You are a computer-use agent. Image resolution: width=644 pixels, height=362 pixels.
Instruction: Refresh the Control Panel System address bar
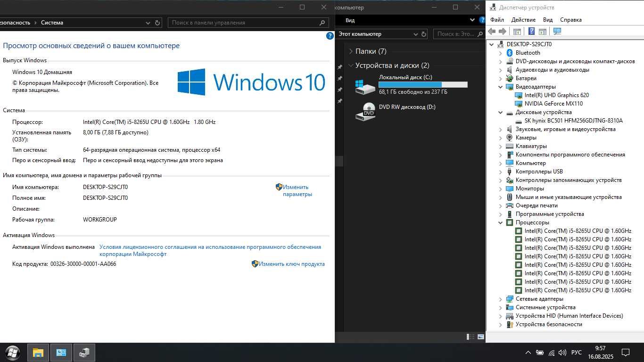tap(158, 23)
